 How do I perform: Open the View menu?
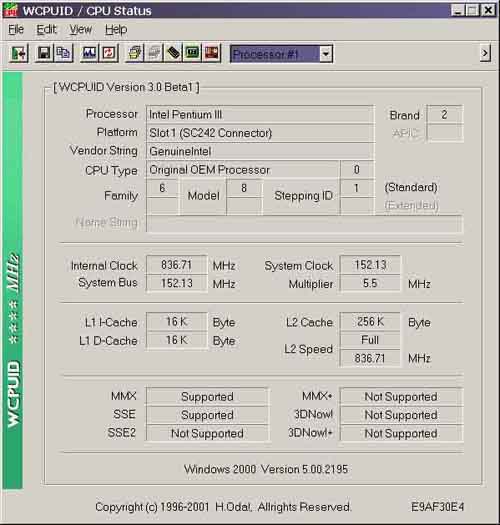pyautogui.click(x=80, y=29)
